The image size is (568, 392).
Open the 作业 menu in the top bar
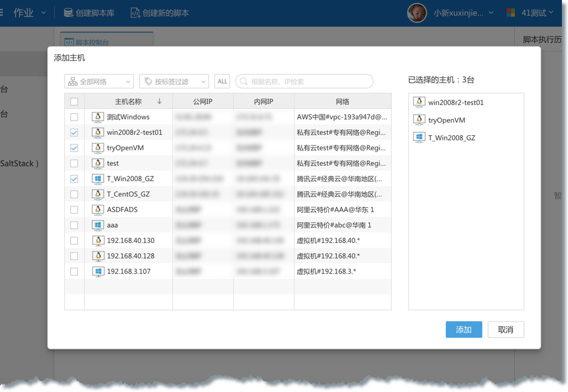click(29, 13)
